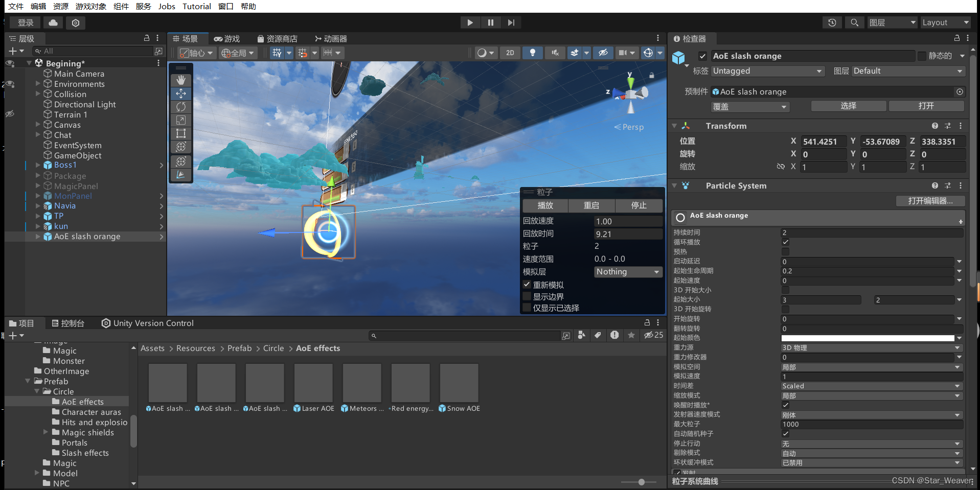Viewport: 980px width, 490px height.
Task: Open the Jobs menu
Action: pyautogui.click(x=167, y=6)
